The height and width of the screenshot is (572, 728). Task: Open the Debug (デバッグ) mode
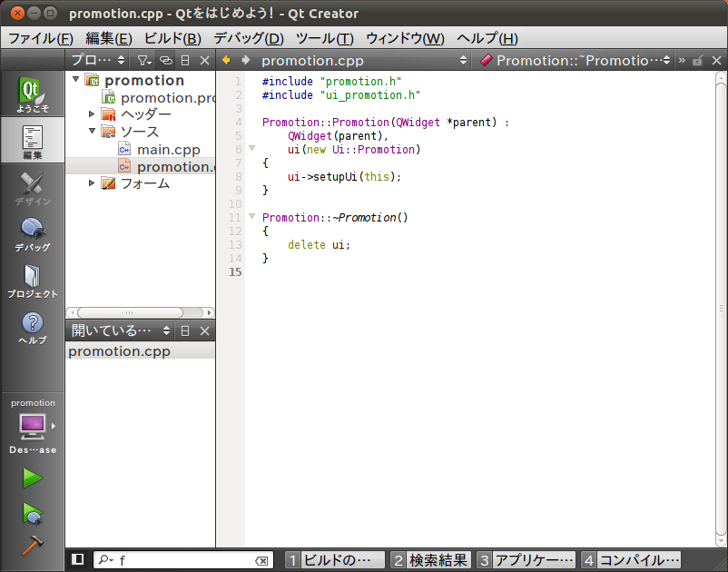[33, 234]
